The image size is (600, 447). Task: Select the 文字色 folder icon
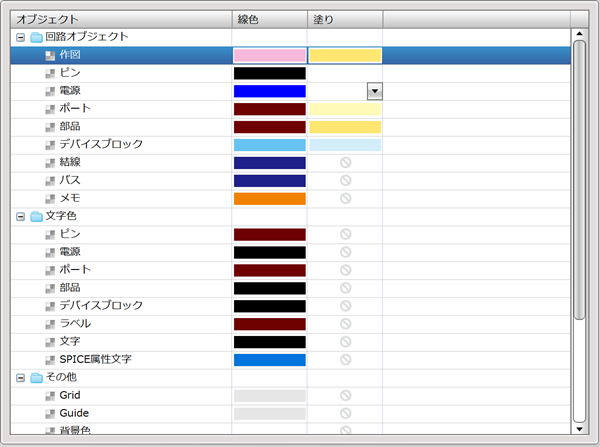pos(36,217)
